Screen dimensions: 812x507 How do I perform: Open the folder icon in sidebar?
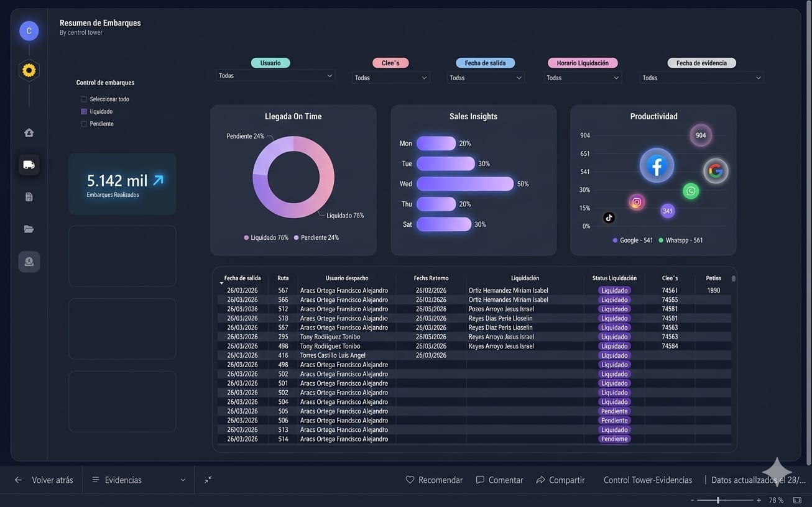[x=29, y=229]
